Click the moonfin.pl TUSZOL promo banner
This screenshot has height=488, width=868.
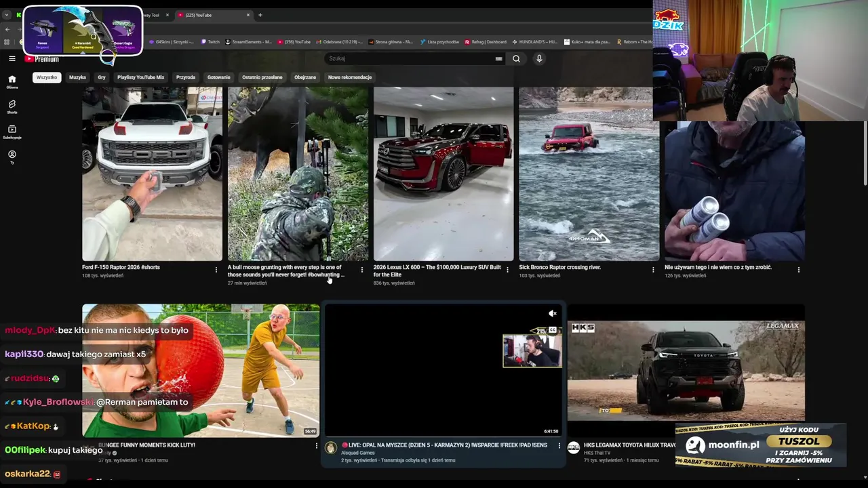761,445
